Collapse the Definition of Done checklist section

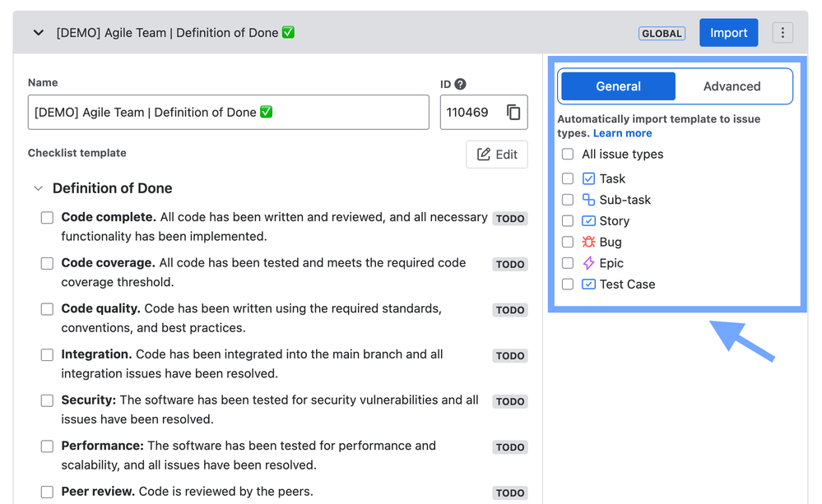click(38, 188)
